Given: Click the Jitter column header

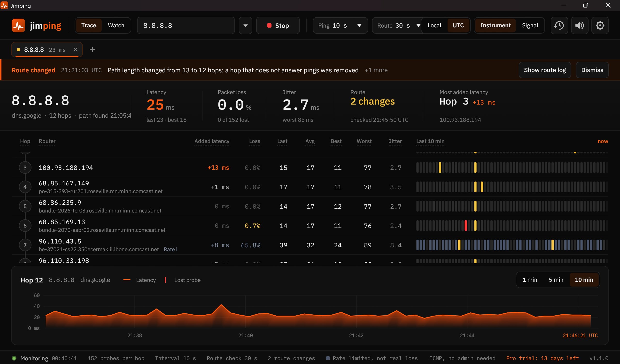Looking at the screenshot, I should click(395, 141).
